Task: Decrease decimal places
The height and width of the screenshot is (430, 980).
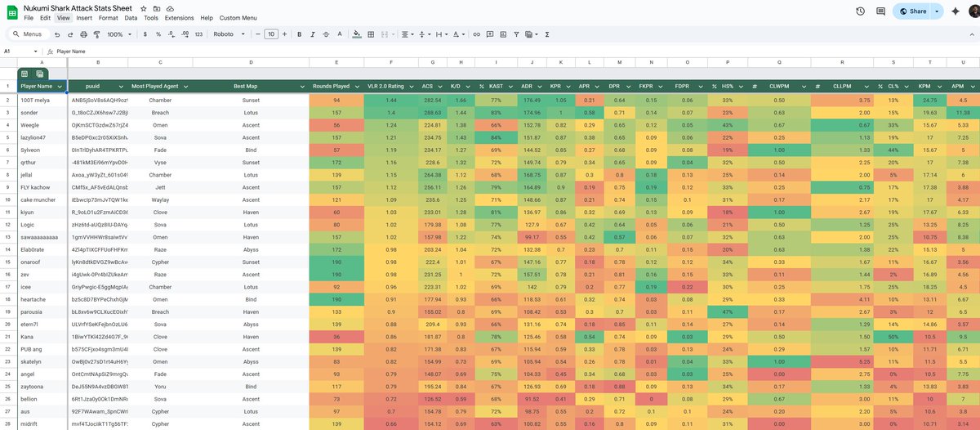Action: pos(171,34)
